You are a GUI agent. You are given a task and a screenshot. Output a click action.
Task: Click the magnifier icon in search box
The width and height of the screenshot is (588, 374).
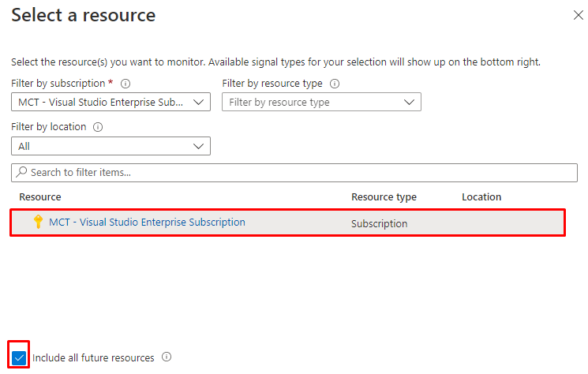coord(21,172)
